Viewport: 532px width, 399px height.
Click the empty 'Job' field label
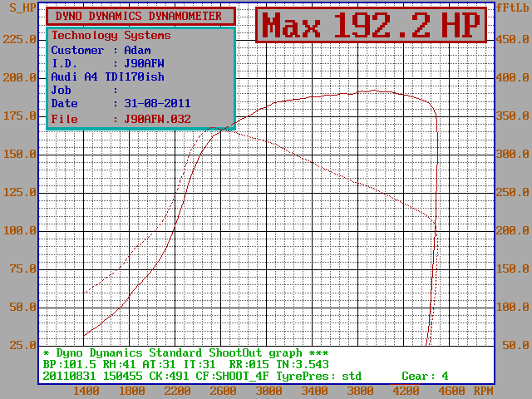[61, 90]
